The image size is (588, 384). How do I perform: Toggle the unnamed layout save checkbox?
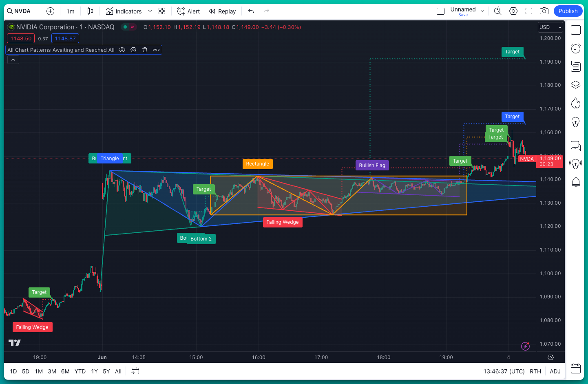[x=440, y=11]
